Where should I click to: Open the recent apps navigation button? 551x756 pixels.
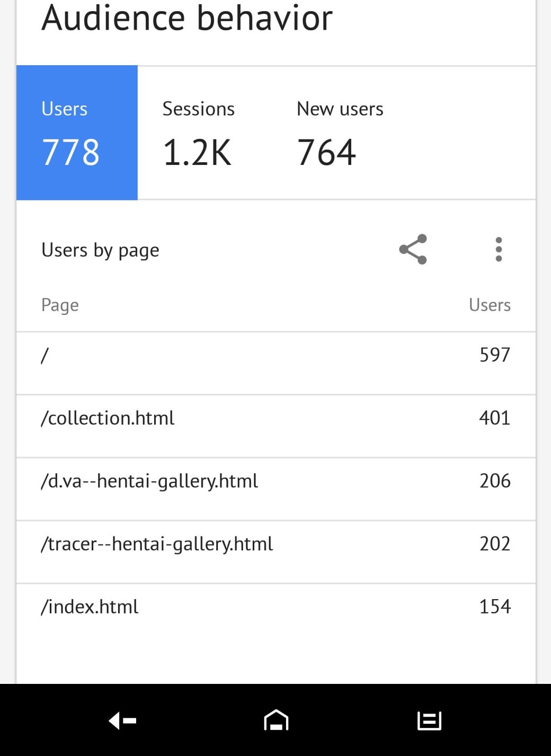point(429,720)
